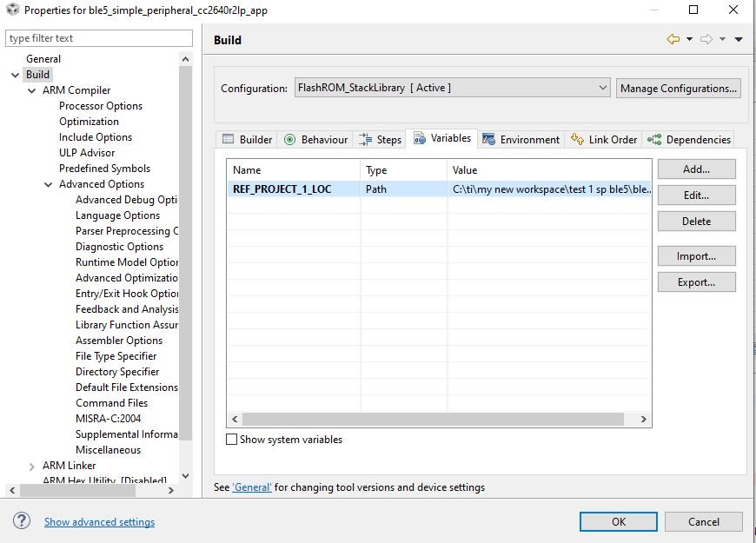Switch to the Environment tab
756x543 pixels.
tap(521, 139)
